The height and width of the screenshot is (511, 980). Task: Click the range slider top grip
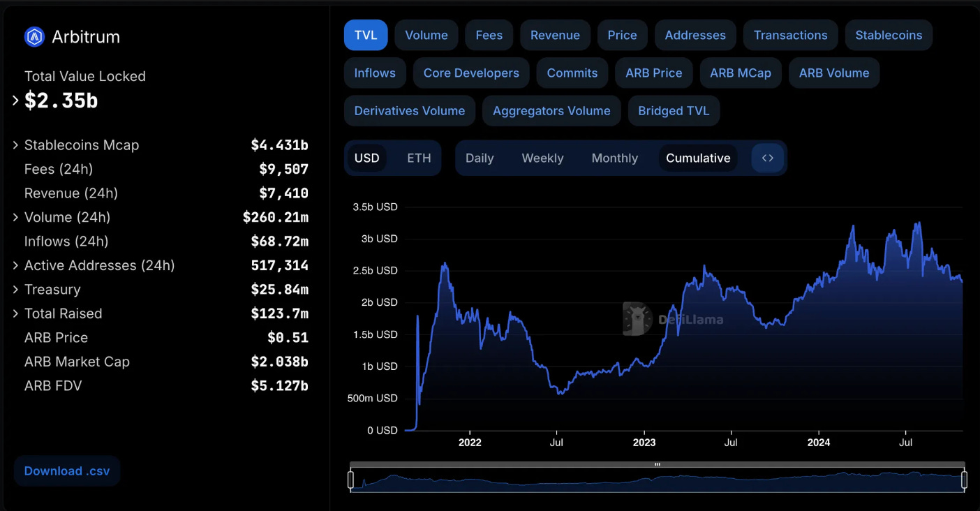658,464
